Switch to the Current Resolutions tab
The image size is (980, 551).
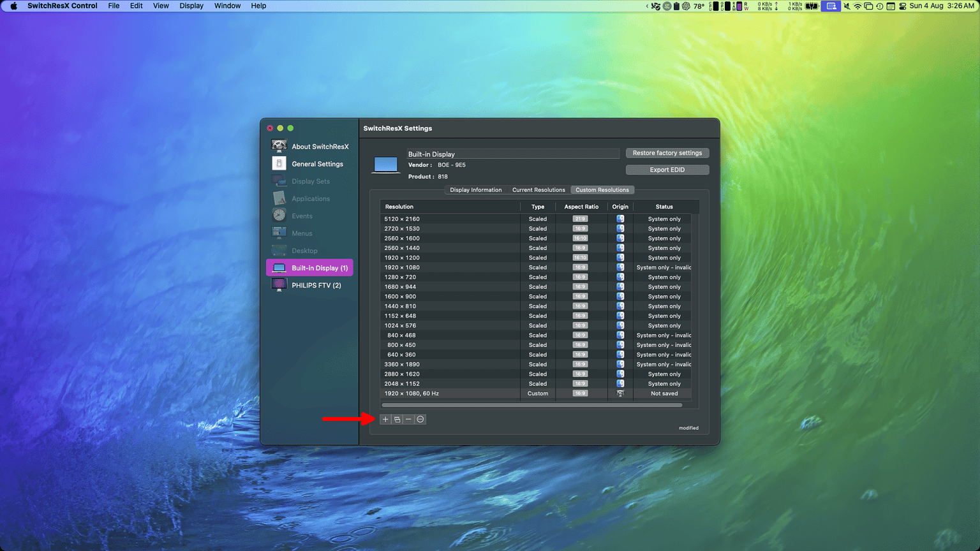tap(538, 189)
